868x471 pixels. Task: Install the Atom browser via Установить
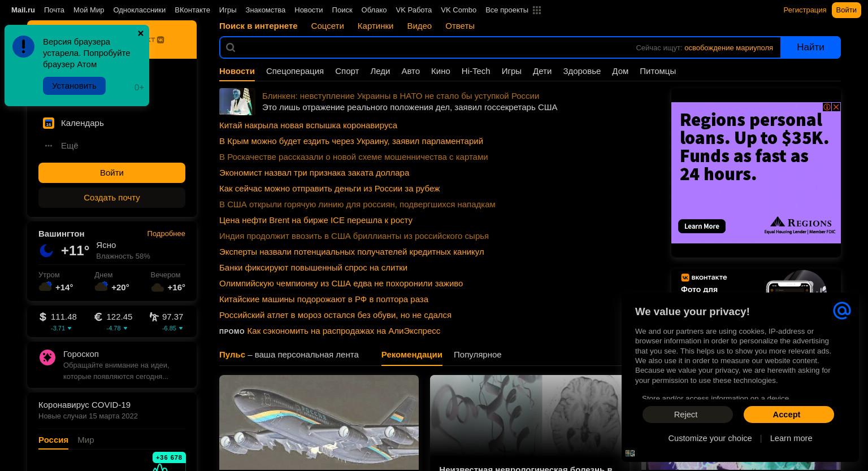74,86
